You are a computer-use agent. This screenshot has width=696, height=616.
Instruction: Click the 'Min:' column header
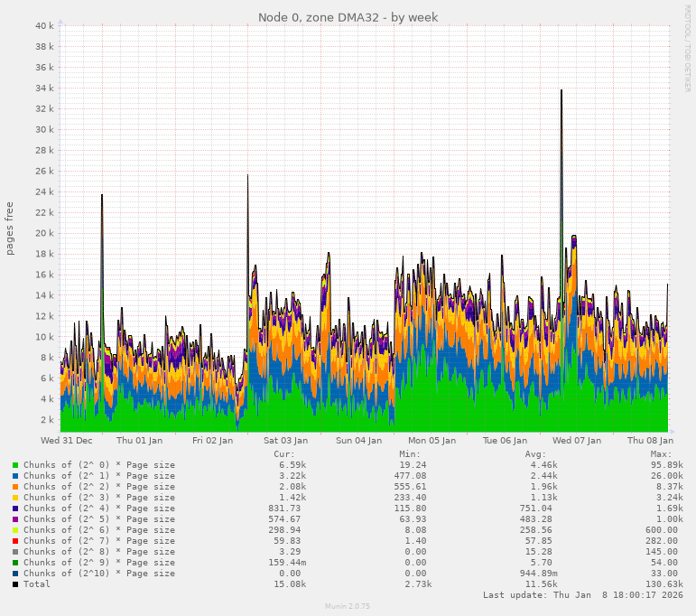coord(410,454)
